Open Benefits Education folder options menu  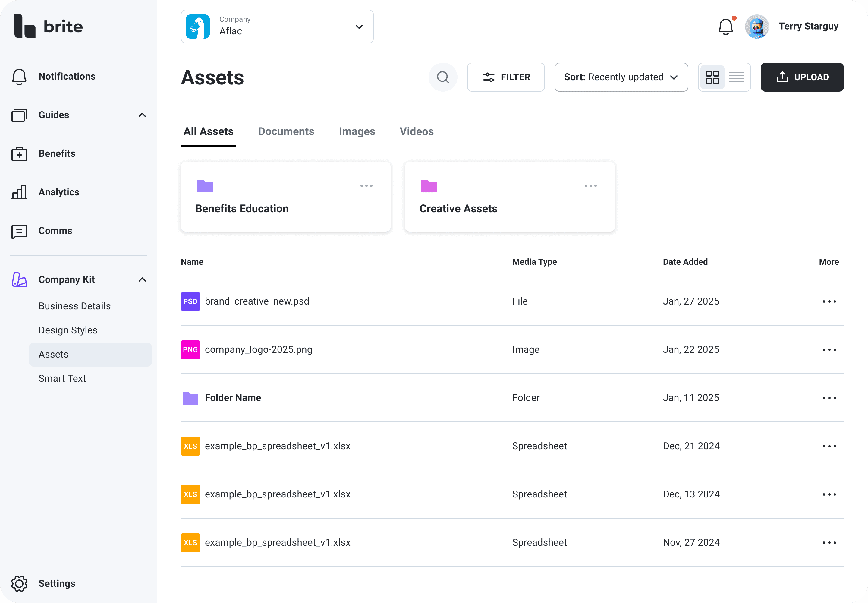[x=366, y=186]
